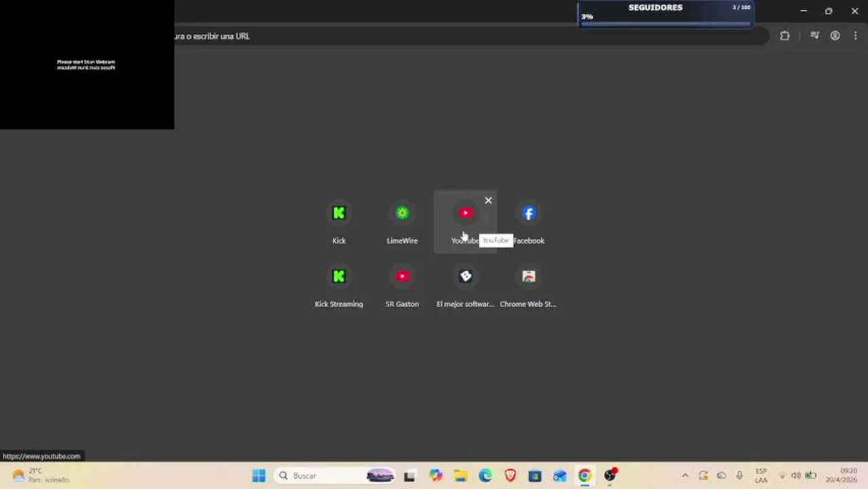Open the LimeWire shortcut
The width and height of the screenshot is (868, 489).
[402, 222]
